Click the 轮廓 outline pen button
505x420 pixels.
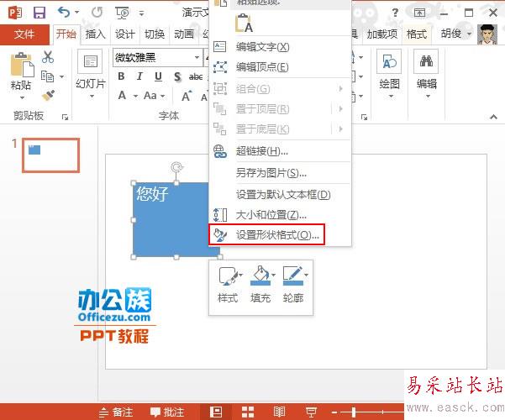tap(294, 284)
